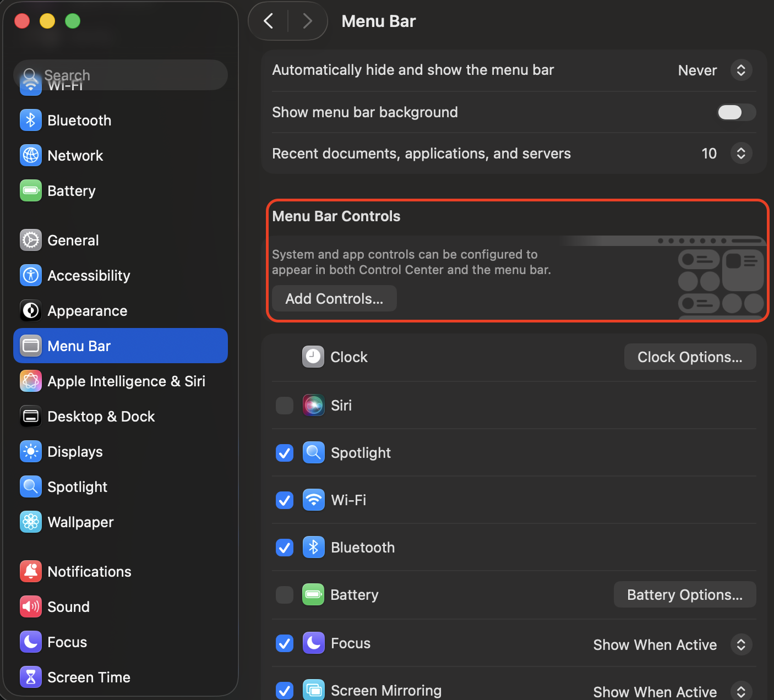Select Desktop & Dock in sidebar
This screenshot has height=700, width=774.
pos(101,417)
